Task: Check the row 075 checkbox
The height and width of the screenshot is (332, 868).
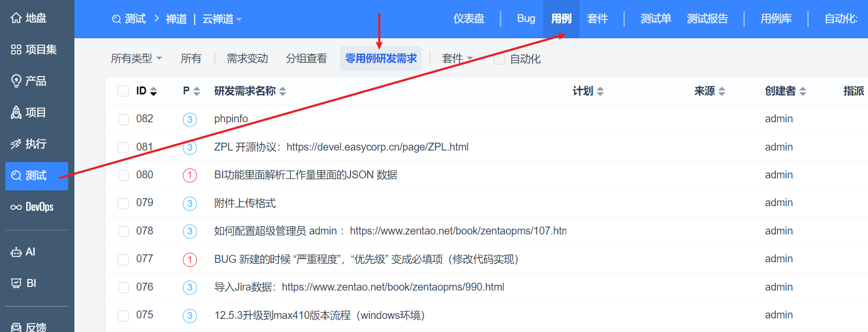Action: pos(124,316)
